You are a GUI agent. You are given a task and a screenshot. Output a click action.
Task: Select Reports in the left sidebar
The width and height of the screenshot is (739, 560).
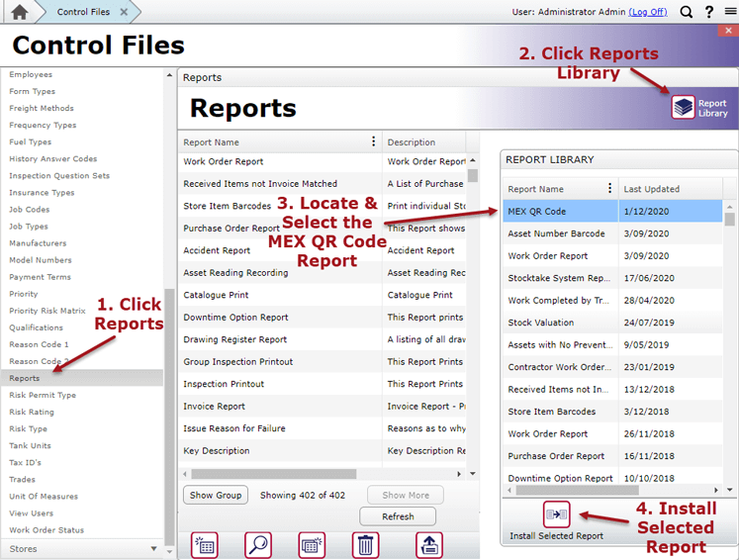point(25,378)
